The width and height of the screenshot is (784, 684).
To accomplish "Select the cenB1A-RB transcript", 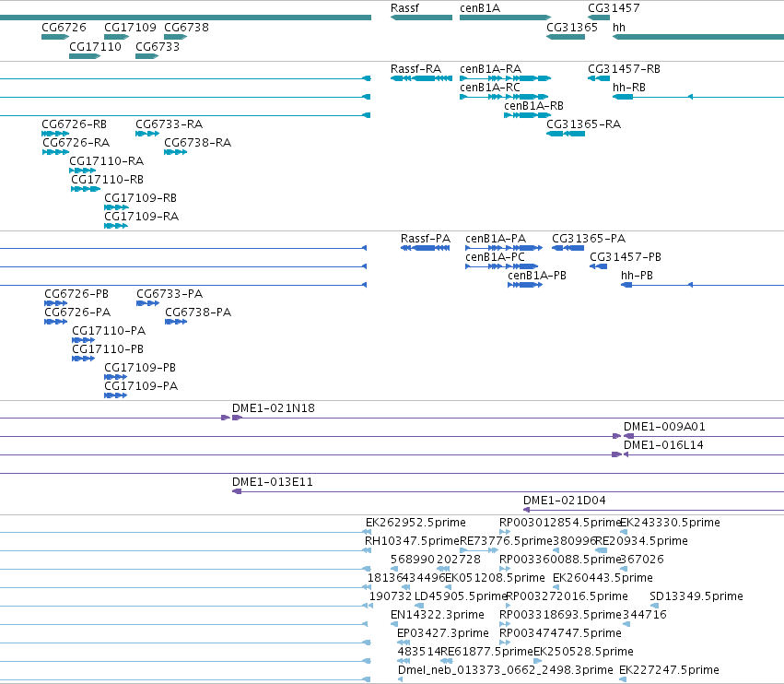I will (x=528, y=115).
